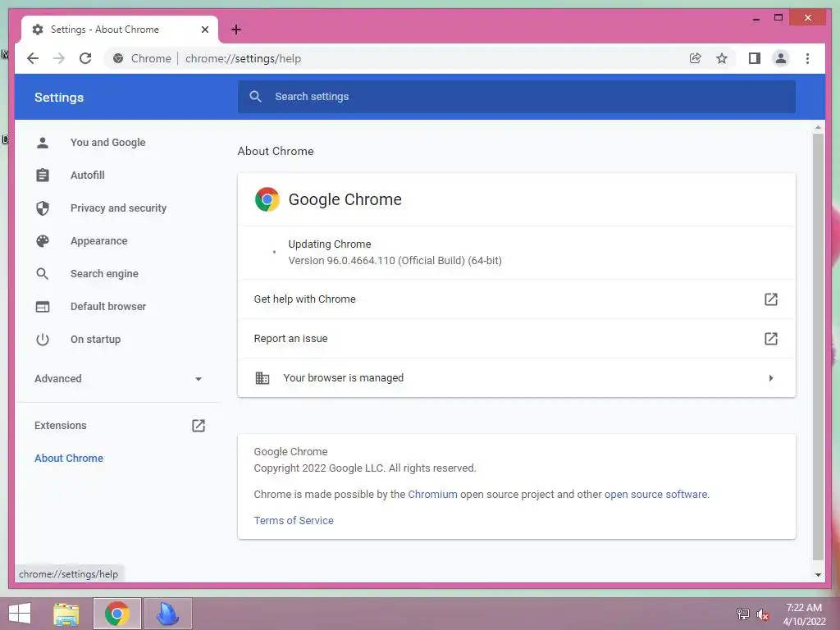Screen dimensions: 840x630
Task: Reload the settings page
Action: (x=85, y=58)
